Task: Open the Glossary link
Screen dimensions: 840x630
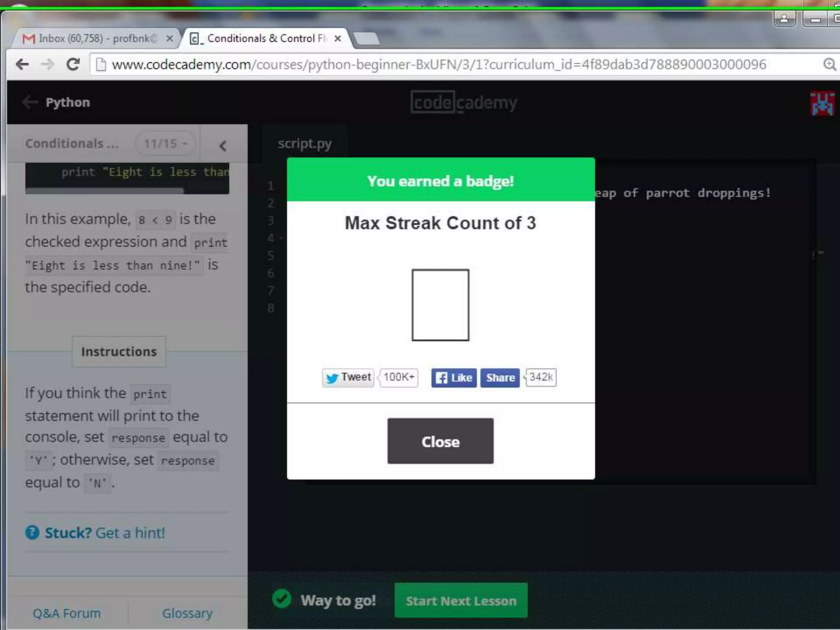Action: 187,613
